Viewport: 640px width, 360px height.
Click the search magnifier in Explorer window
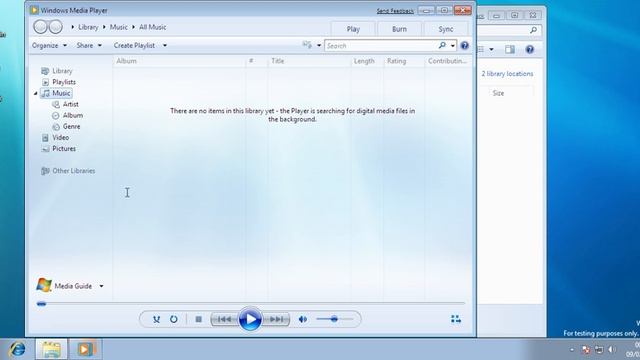pyautogui.click(x=533, y=30)
